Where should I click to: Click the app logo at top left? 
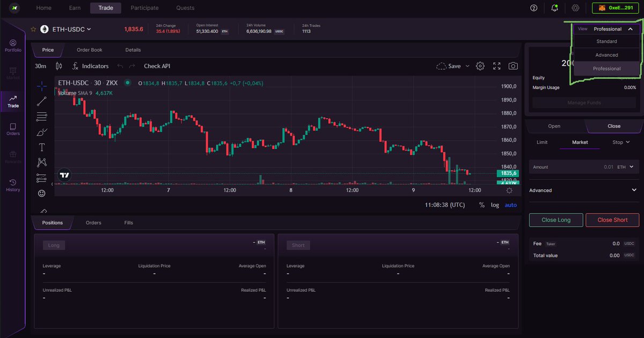[15, 8]
